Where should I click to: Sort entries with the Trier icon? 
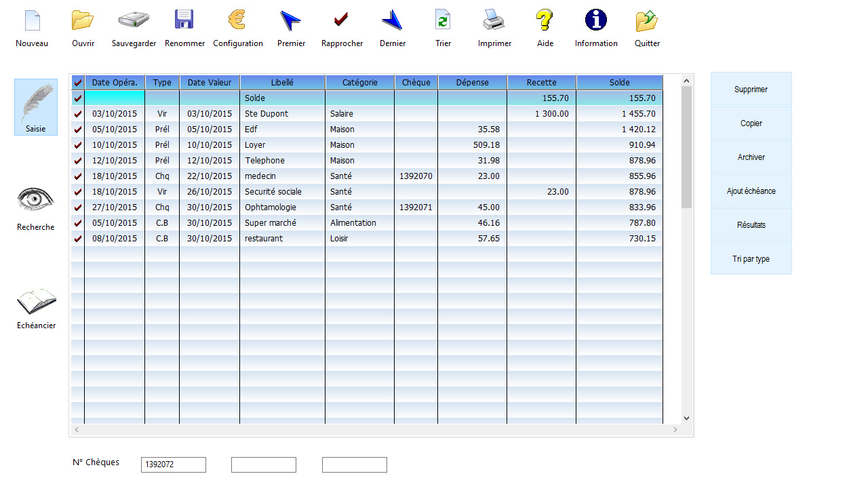[443, 20]
